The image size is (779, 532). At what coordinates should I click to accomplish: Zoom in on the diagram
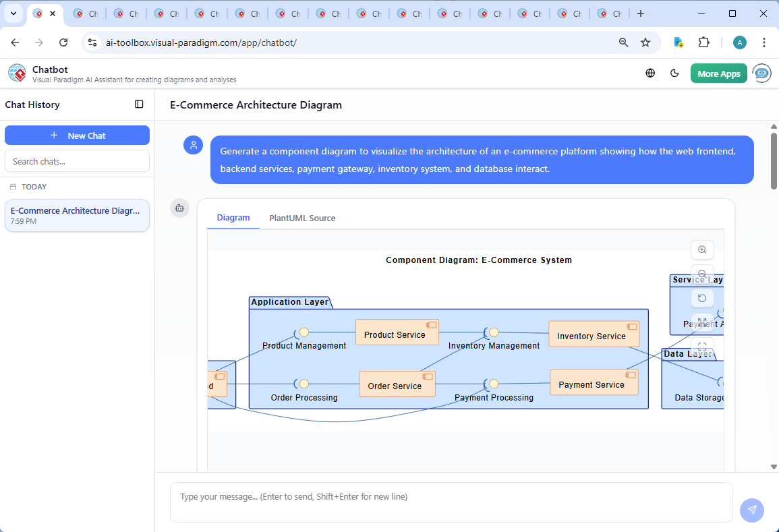click(702, 249)
